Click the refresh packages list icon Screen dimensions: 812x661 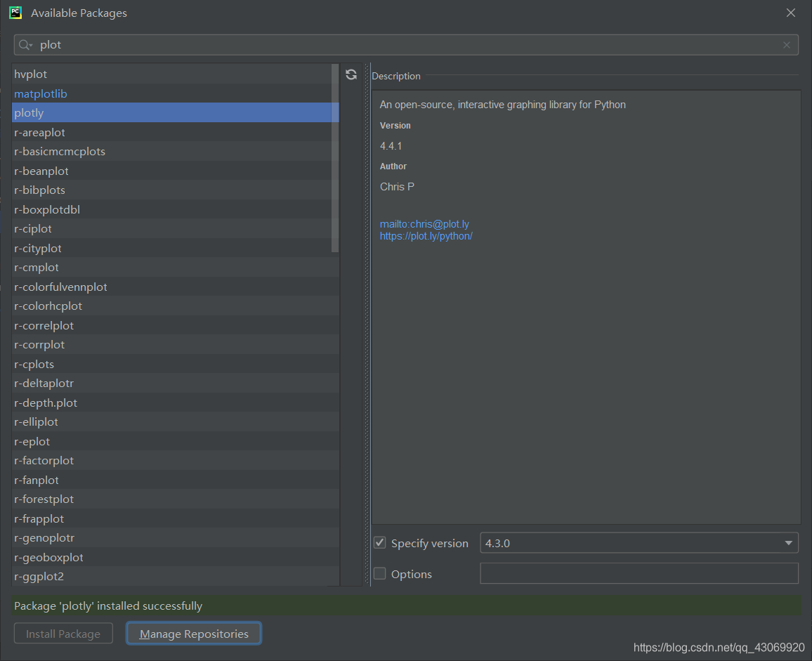click(x=351, y=74)
